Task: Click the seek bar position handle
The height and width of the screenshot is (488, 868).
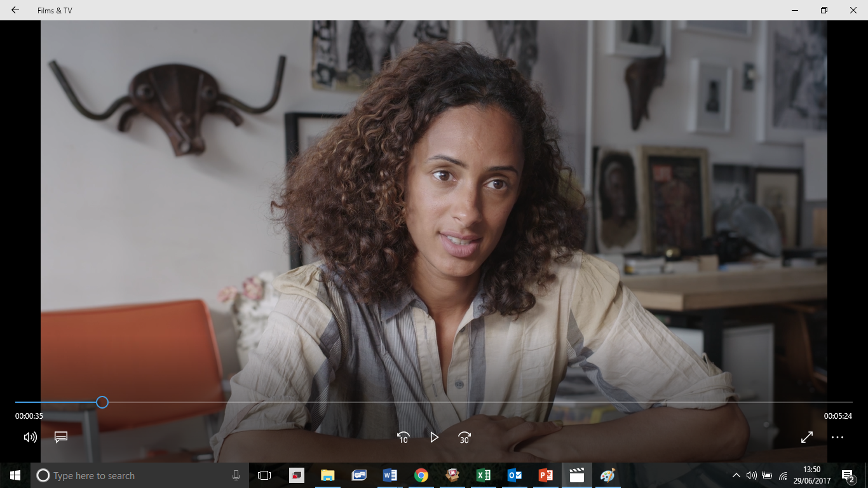Action: click(x=102, y=402)
